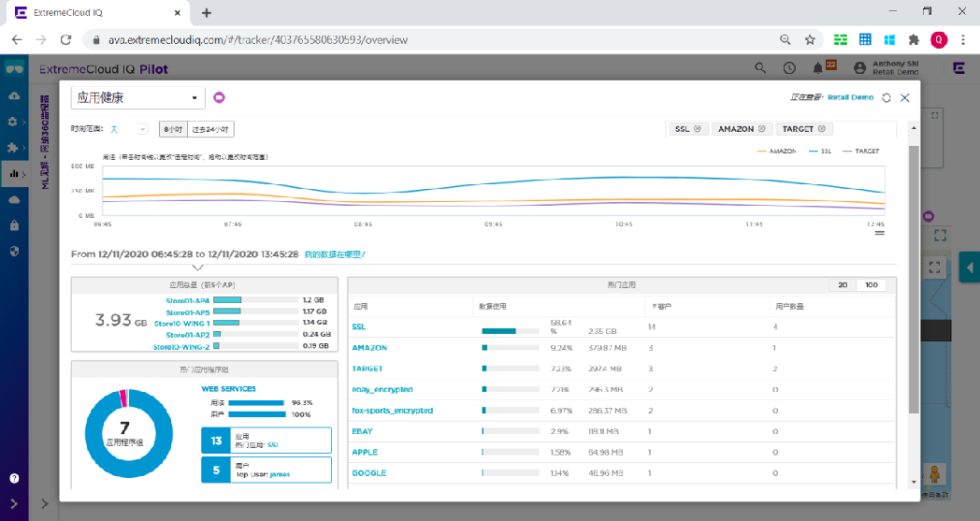Screen dimensions: 980x521
Task: Open Chrome profile avatar Q
Action: pos(939,39)
